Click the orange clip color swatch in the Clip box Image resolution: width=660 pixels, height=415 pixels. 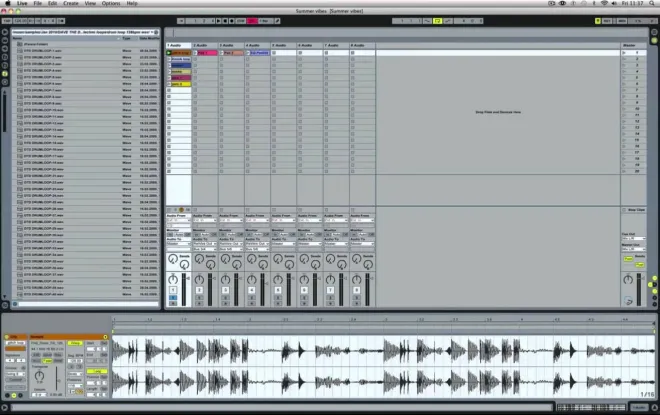pyautogui.click(x=16, y=348)
